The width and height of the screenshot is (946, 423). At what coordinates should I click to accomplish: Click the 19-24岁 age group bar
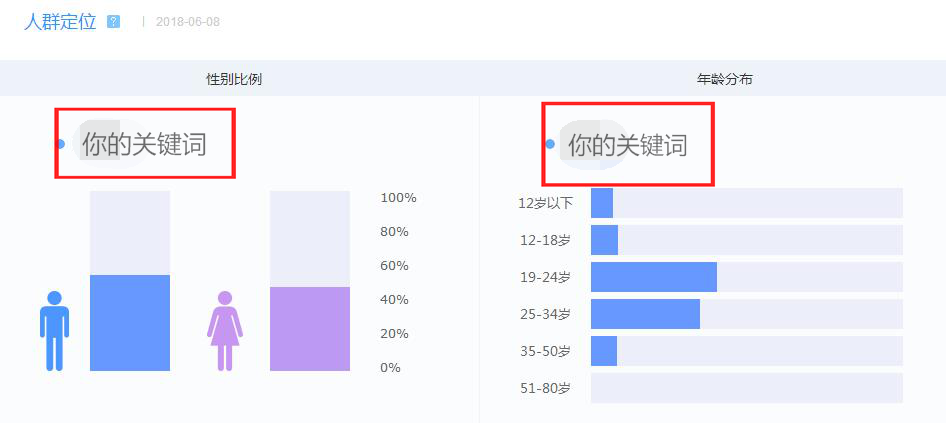pos(654,277)
